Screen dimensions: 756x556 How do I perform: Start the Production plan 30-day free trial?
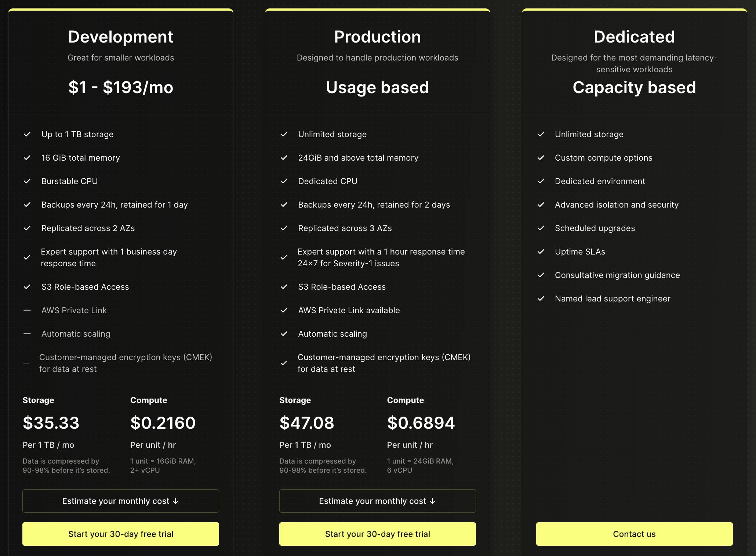coord(377,534)
